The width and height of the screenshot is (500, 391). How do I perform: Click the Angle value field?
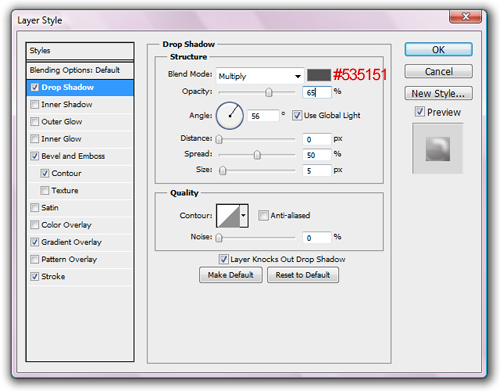pos(263,116)
